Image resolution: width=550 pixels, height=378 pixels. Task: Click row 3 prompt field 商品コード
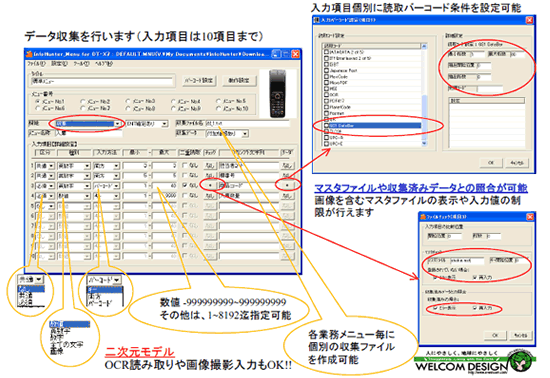(x=249, y=185)
